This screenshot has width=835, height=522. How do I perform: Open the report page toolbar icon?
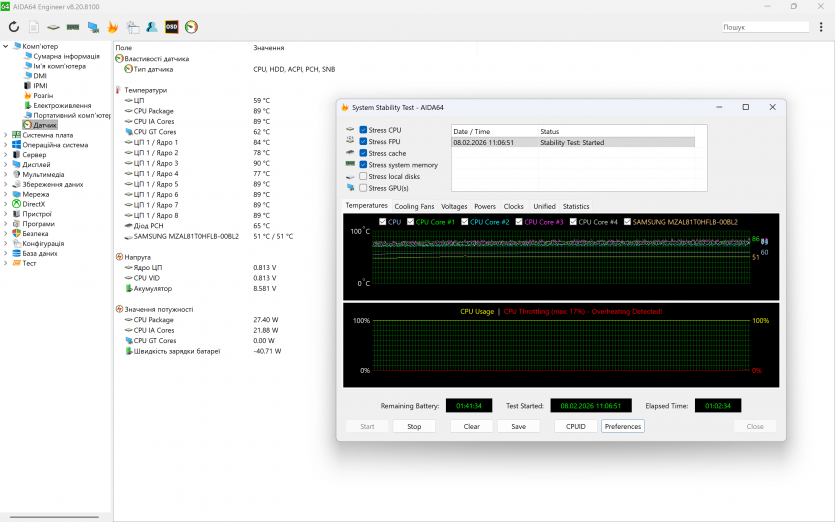pyautogui.click(x=34, y=27)
